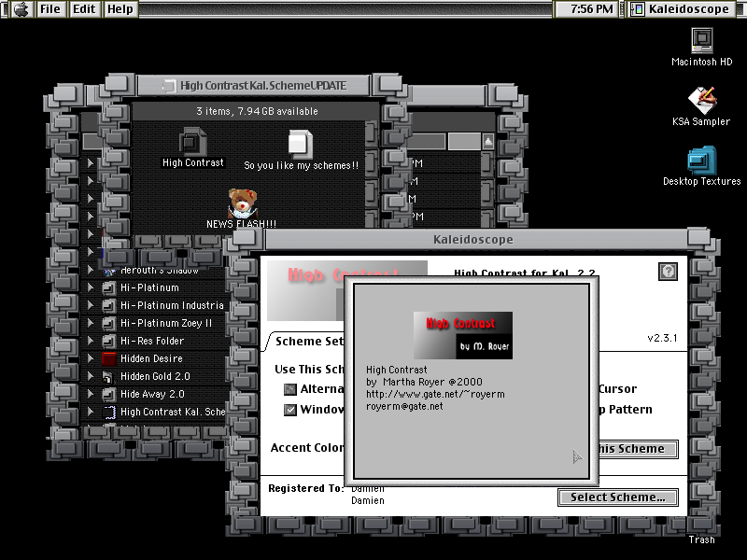Click the Hi-Platinum Industria row icon
The height and width of the screenshot is (560, 747).
tap(109, 305)
